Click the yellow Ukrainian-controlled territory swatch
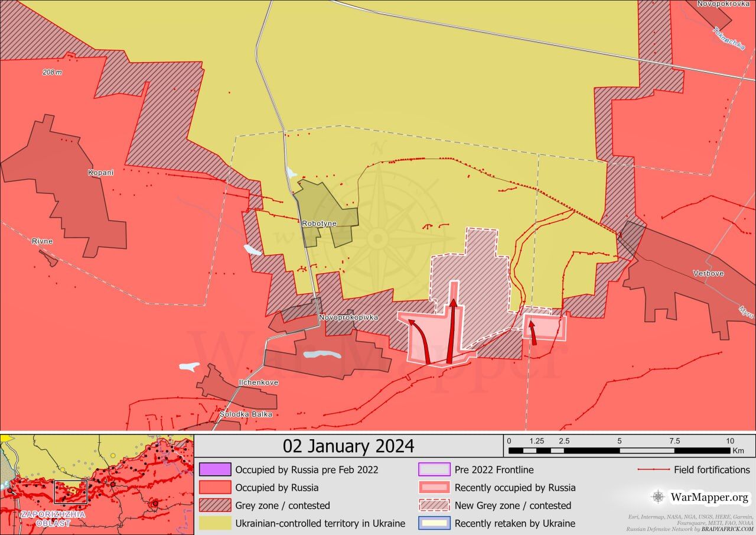This screenshot has width=756, height=535. tap(214, 523)
